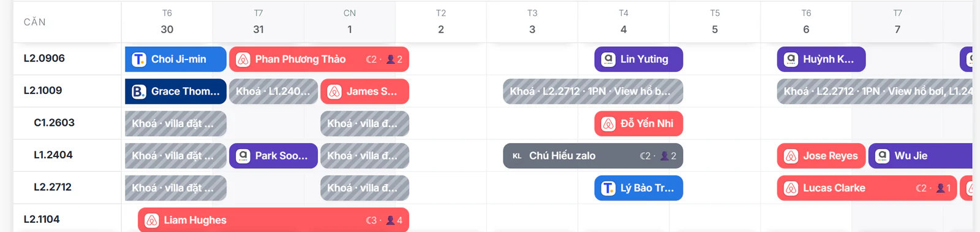Open the James S... reservation
The width and height of the screenshot is (980, 232).
pyautogui.click(x=364, y=91)
